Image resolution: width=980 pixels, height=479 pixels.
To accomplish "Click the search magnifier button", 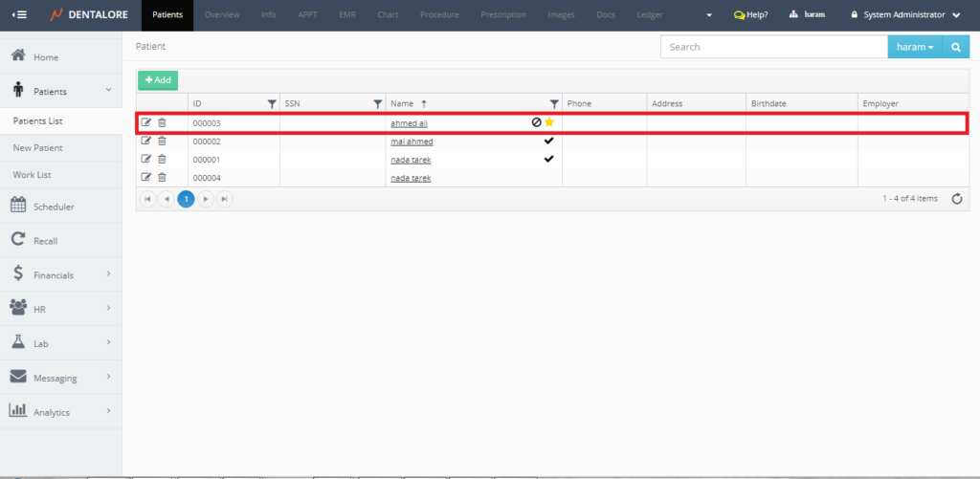I will tap(955, 47).
